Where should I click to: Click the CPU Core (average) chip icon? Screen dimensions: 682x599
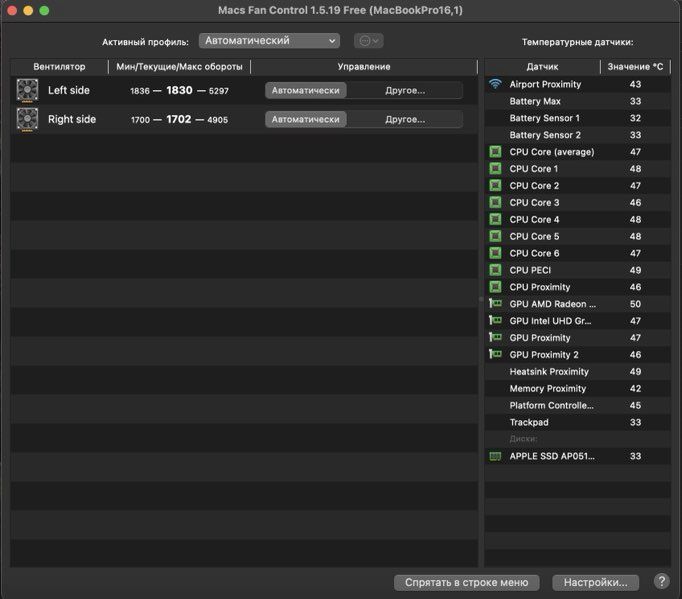[495, 152]
